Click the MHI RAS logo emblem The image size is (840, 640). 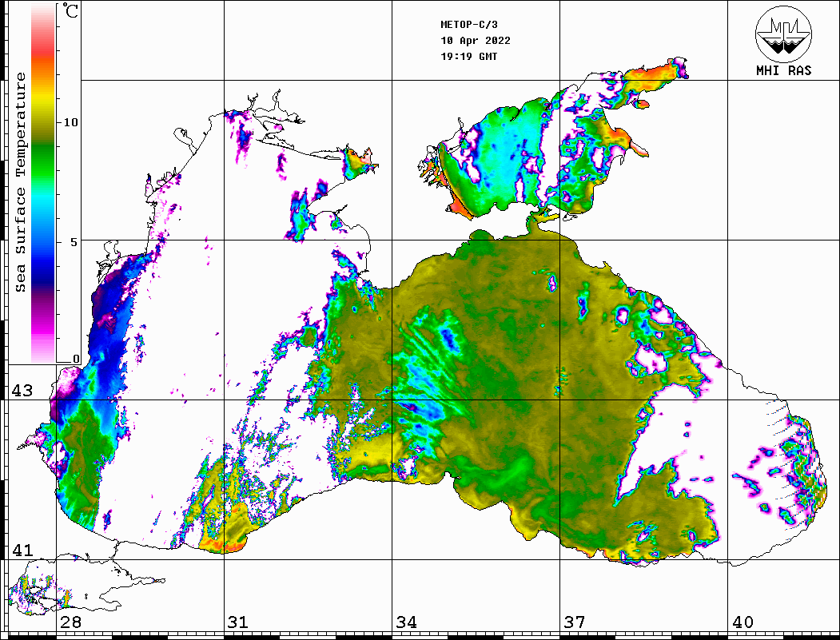[783, 34]
